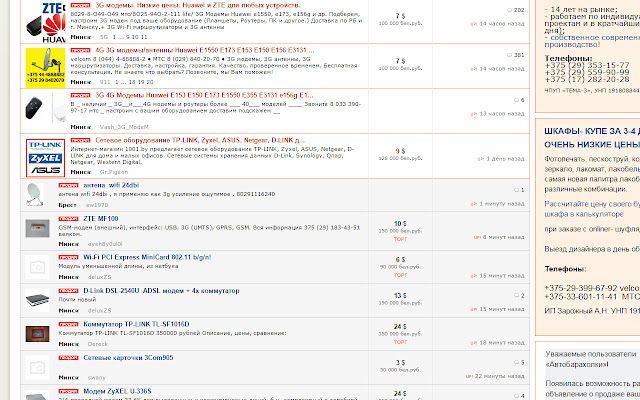
Task: Open 'Сетевое оборудование TP-LINK, Zyxel, ASUS' listing
Action: [200, 140]
